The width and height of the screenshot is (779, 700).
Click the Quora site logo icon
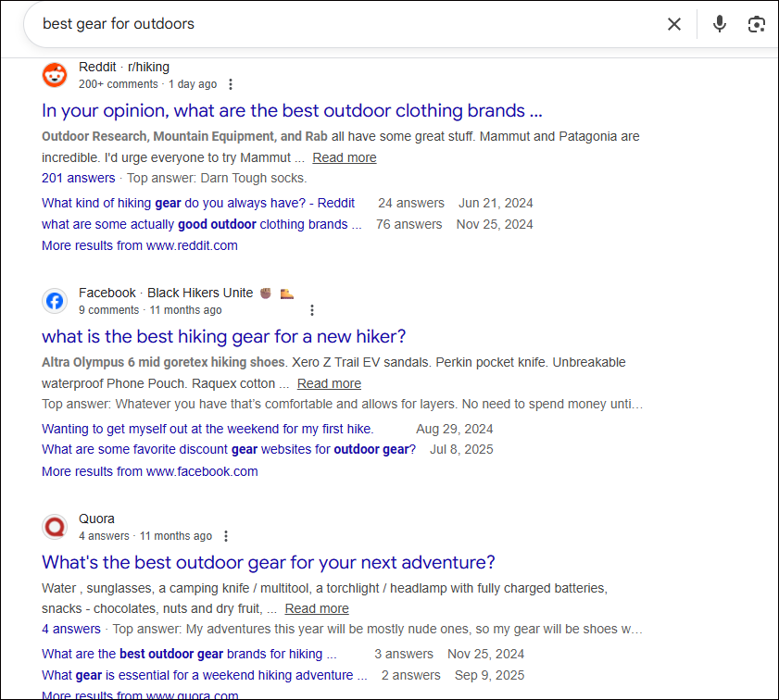tap(55, 527)
